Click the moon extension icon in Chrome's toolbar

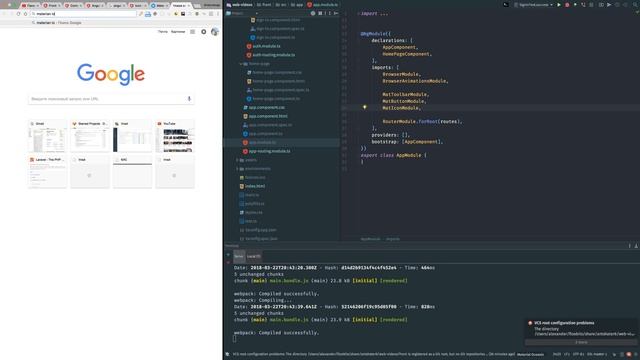(x=176, y=13)
